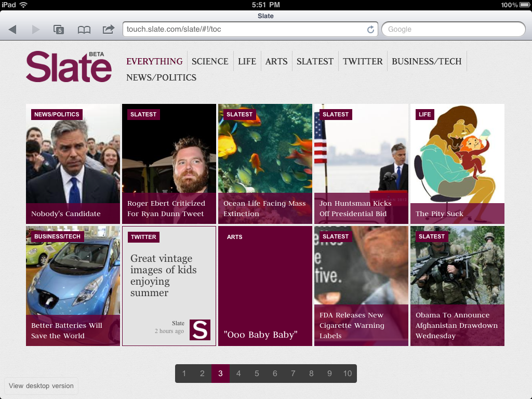Open Obama To Announce Afghanistan Drawdown tile

tap(457, 286)
